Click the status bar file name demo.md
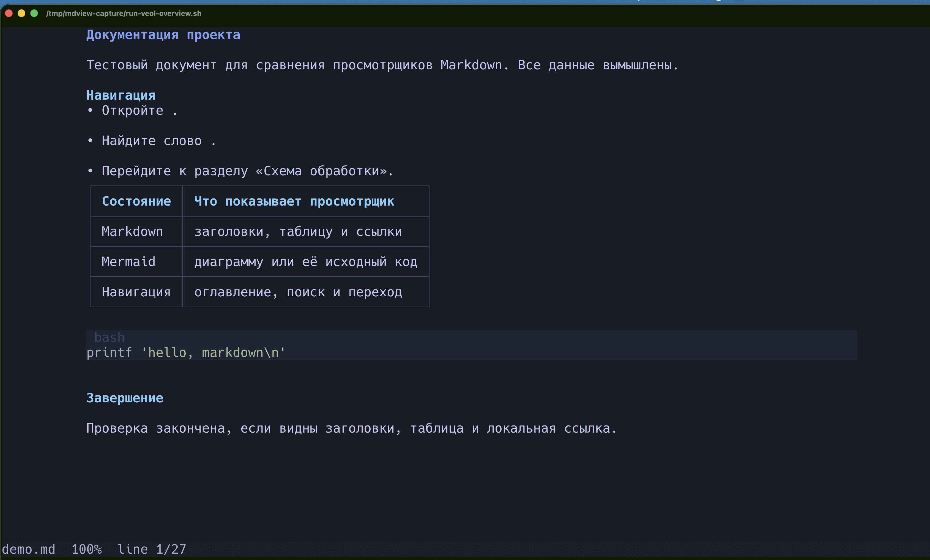Viewport: 930px width, 560px height. [x=28, y=549]
